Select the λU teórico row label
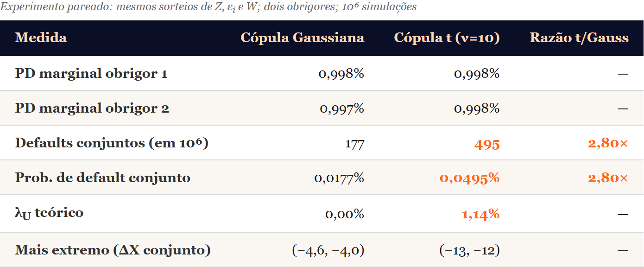The width and height of the screenshot is (644, 267). (49, 213)
